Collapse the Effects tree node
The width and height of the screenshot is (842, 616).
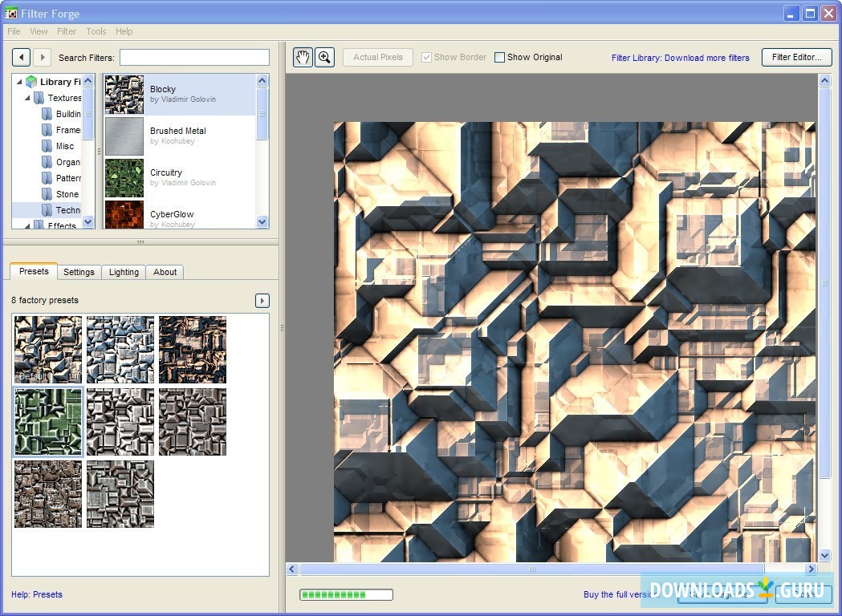tap(27, 226)
